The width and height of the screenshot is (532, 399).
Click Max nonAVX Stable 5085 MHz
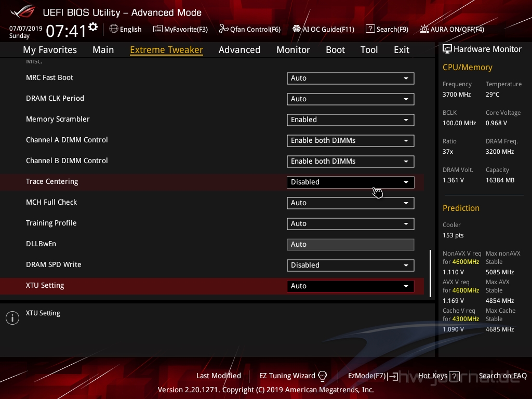pyautogui.click(x=500, y=272)
